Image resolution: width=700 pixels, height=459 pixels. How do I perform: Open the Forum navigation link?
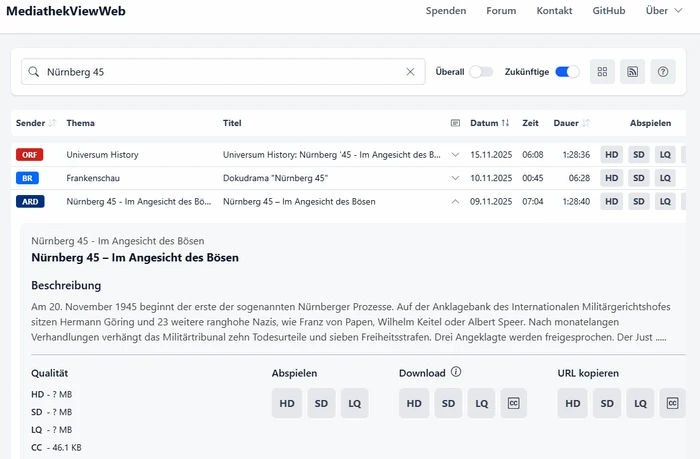(x=501, y=11)
